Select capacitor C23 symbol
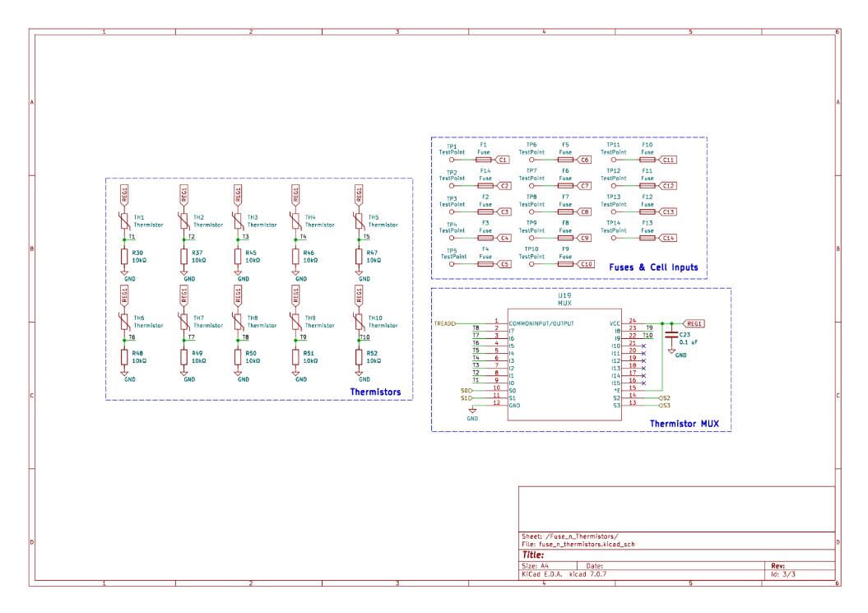This screenshot has height=613, width=868. tap(671, 335)
